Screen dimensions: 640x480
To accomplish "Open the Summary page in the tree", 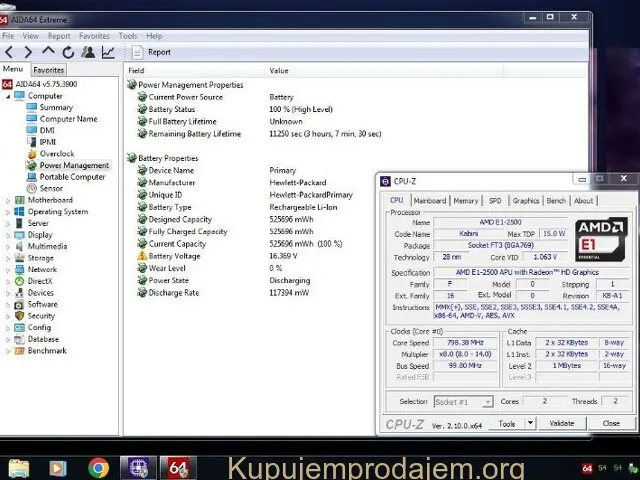I will [55, 108].
